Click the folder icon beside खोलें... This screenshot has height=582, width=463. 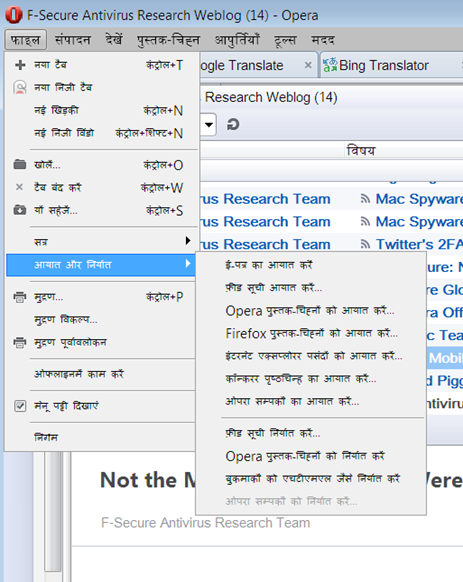point(20,164)
